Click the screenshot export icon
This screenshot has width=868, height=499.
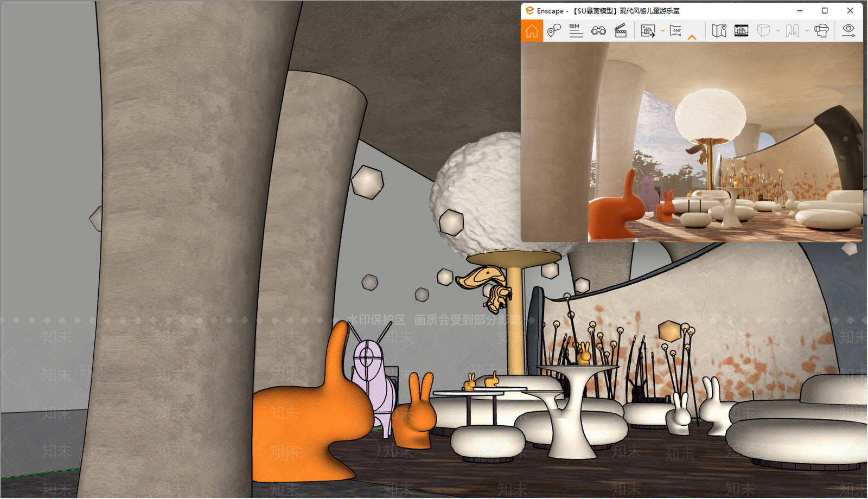point(648,31)
